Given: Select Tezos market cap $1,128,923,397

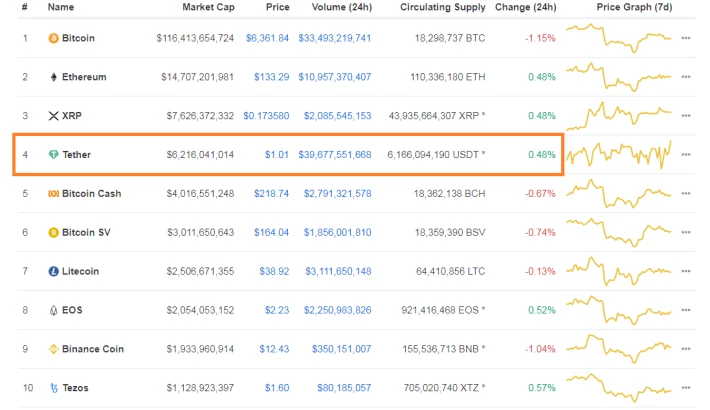Looking at the screenshot, I should 200,388.
